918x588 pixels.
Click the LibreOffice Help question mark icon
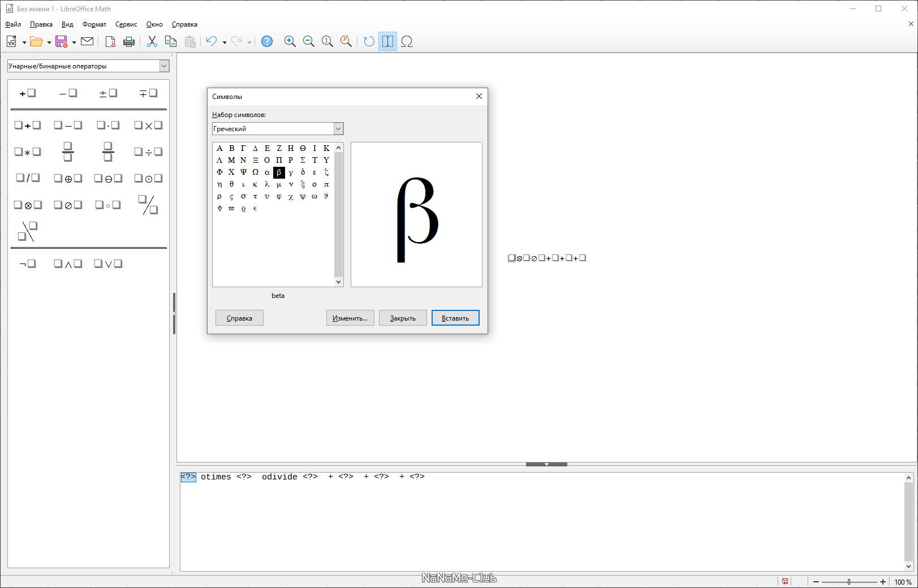click(267, 41)
